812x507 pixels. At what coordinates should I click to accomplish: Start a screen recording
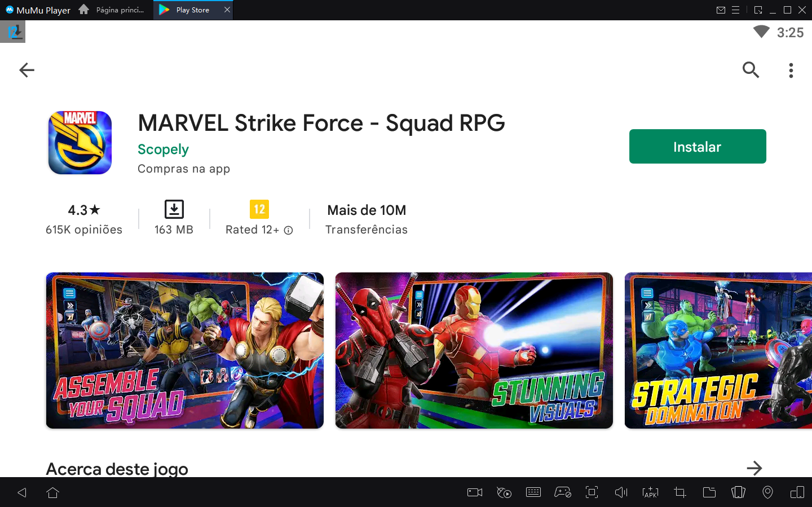(474, 492)
